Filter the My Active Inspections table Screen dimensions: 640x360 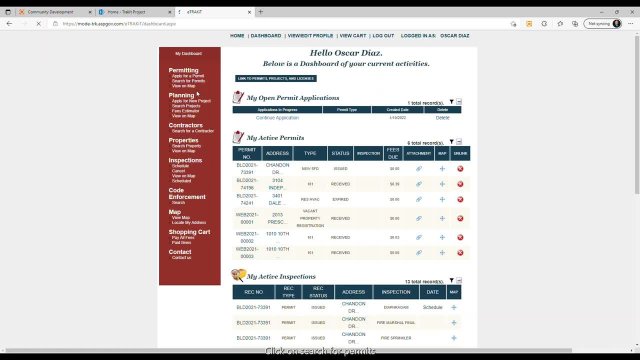coord(451,280)
